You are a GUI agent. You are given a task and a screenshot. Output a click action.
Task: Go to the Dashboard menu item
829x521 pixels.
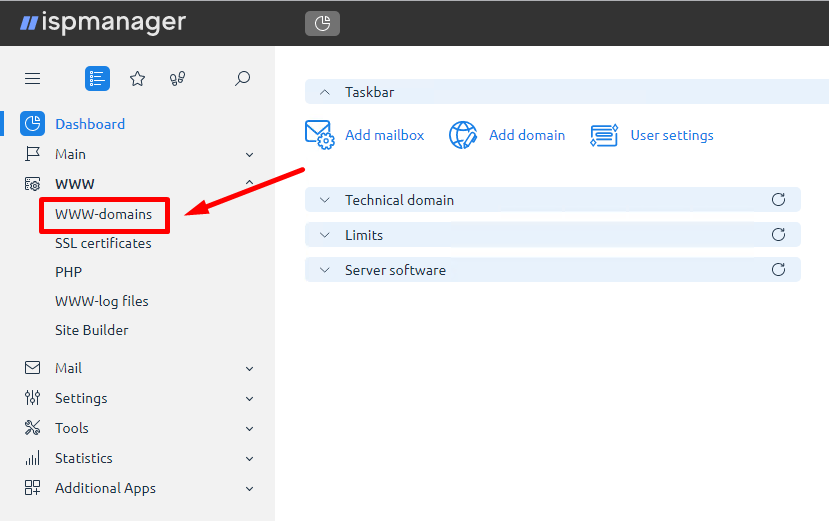pyautogui.click(x=90, y=124)
